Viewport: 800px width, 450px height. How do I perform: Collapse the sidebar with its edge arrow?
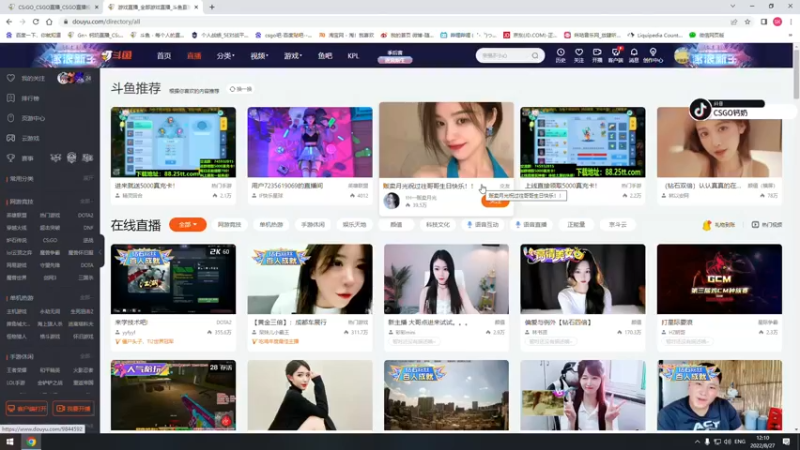click(x=102, y=252)
